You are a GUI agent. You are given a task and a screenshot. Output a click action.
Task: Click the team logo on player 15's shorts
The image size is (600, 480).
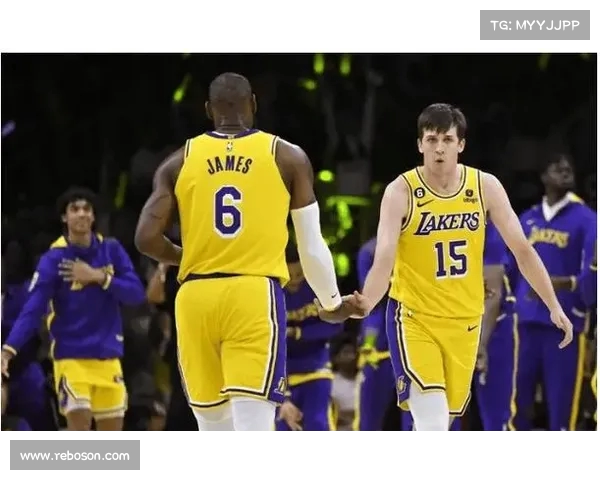(401, 383)
